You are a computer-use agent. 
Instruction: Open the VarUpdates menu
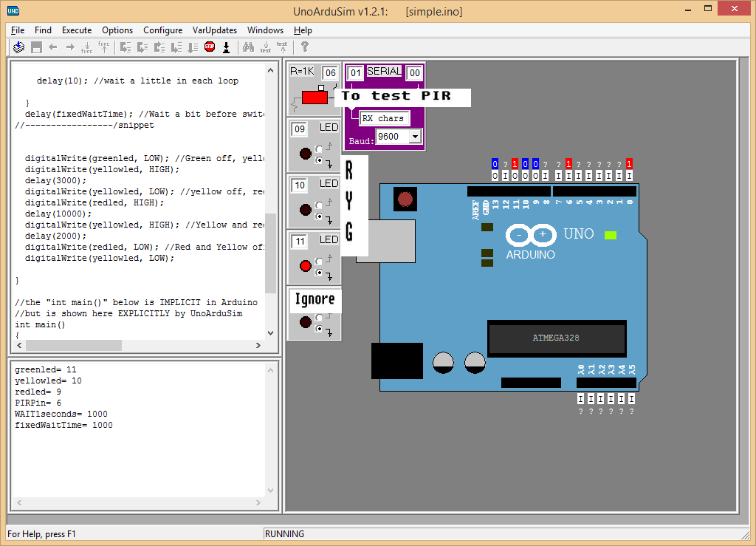[x=215, y=30]
